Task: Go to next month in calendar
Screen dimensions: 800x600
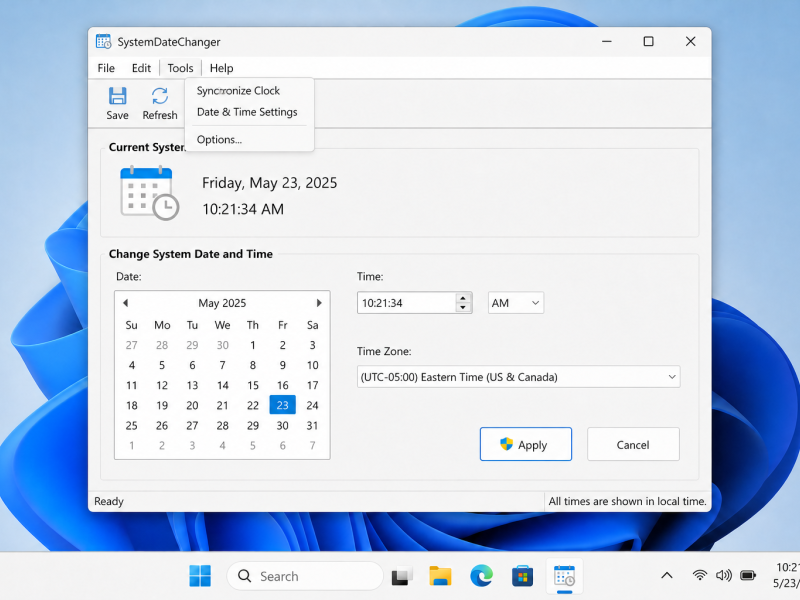Action: (319, 303)
